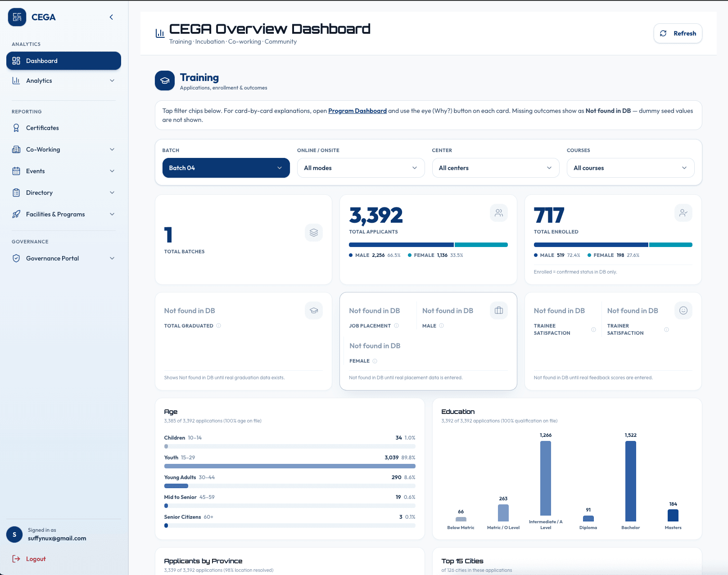The width and height of the screenshot is (728, 575).
Task: Click the Refresh button
Action: tap(678, 33)
